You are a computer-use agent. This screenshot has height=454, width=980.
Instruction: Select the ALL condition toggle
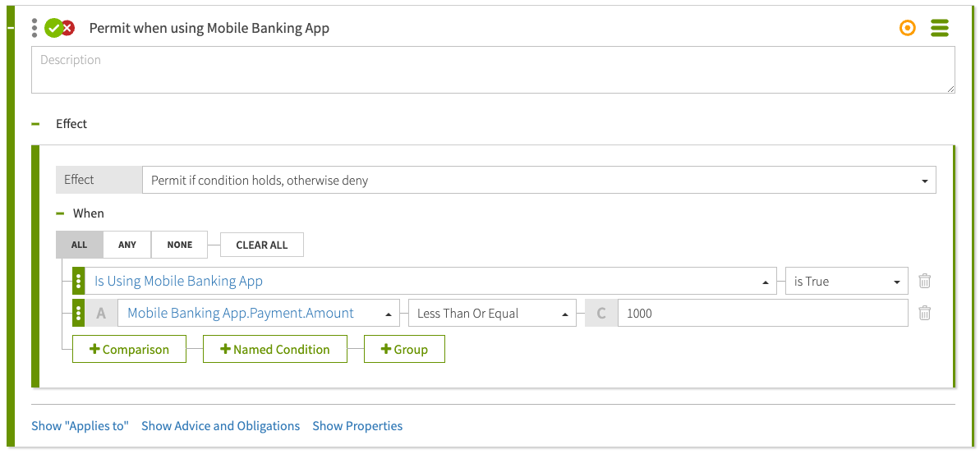[80, 245]
